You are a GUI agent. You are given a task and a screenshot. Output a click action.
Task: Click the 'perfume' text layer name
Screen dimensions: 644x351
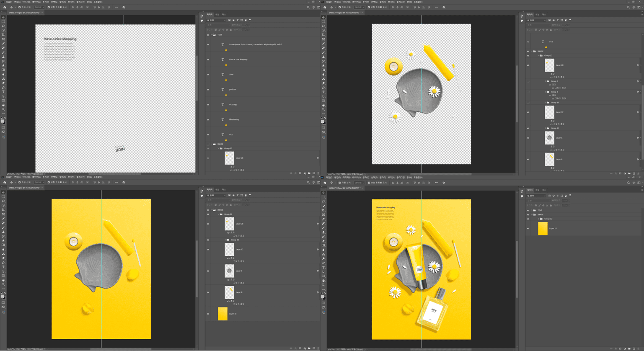coord(233,90)
